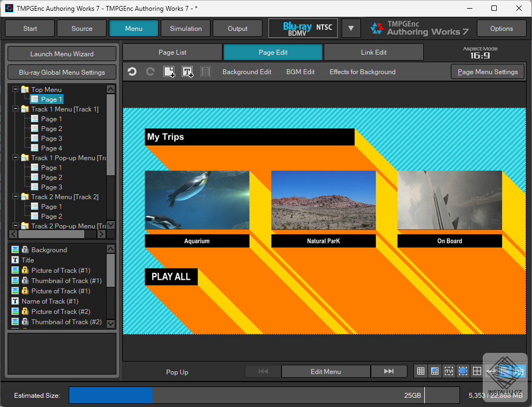This screenshot has height=407, width=532.
Task: Toggle the lock on Thumbnail of Track (#1)
Action: point(25,280)
